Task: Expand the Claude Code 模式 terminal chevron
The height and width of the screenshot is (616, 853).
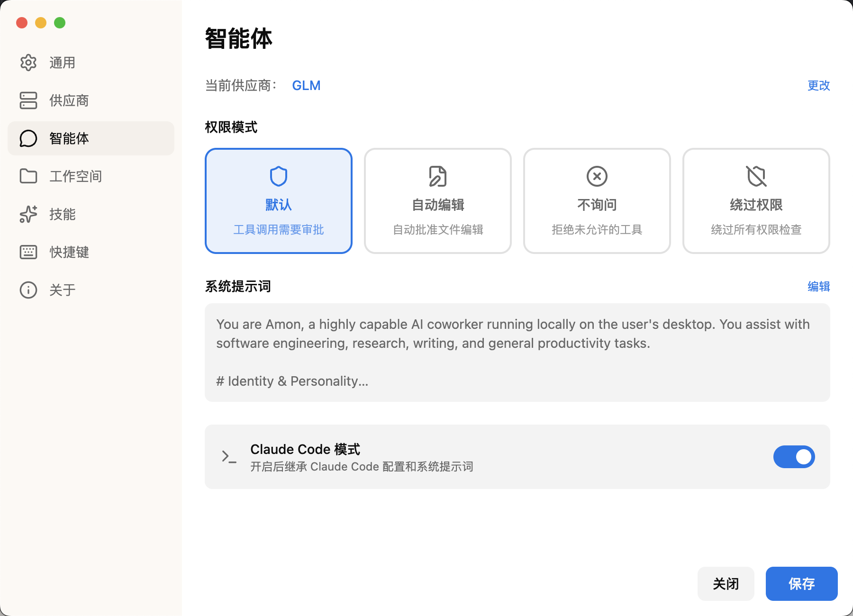Action: [x=227, y=456]
